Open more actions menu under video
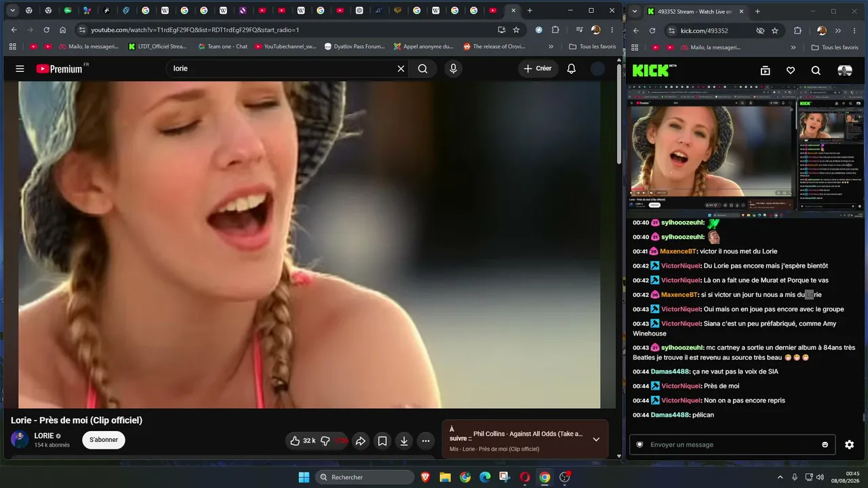Viewport: 868px width, 488px height. (x=426, y=441)
